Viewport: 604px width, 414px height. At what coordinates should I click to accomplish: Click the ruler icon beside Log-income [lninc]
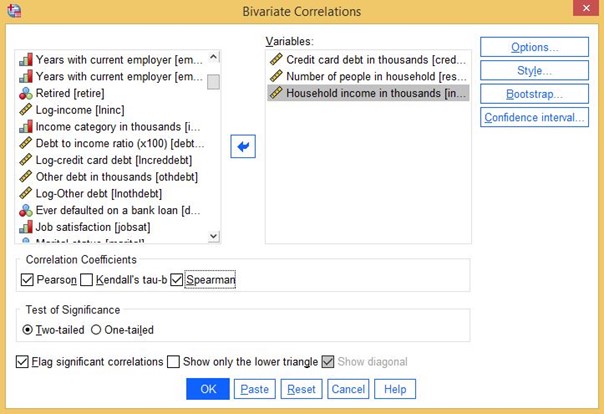pyautogui.click(x=26, y=110)
